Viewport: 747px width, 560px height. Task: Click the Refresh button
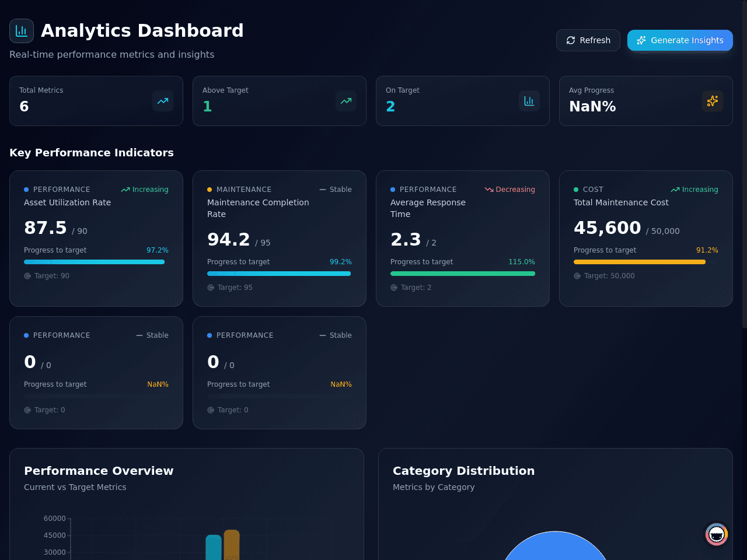[x=588, y=40]
